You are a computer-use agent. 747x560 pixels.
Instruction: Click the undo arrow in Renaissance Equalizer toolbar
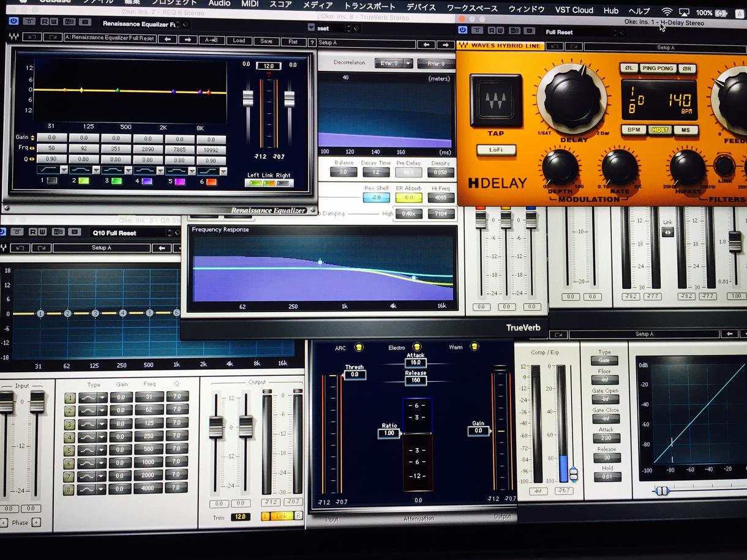(32, 37)
